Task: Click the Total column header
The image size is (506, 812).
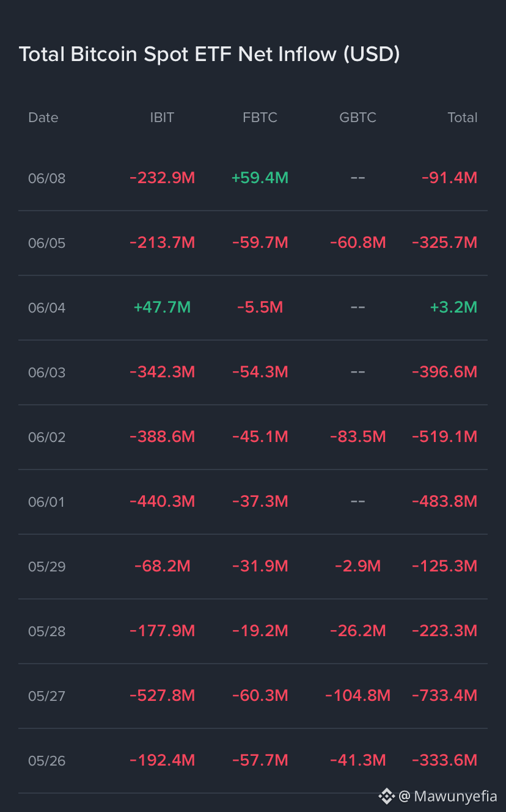Action: (463, 117)
